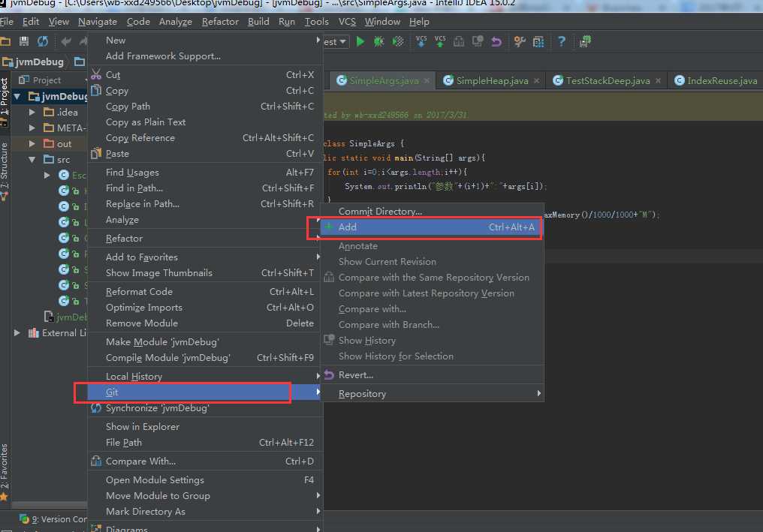Click the Save All floppy icon
This screenshot has height=532, width=763.
tap(23, 41)
